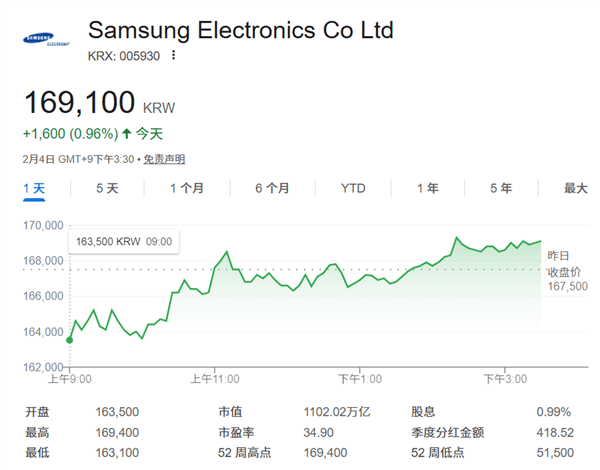
Task: Switch to the 5天 range tab
Action: point(107,188)
